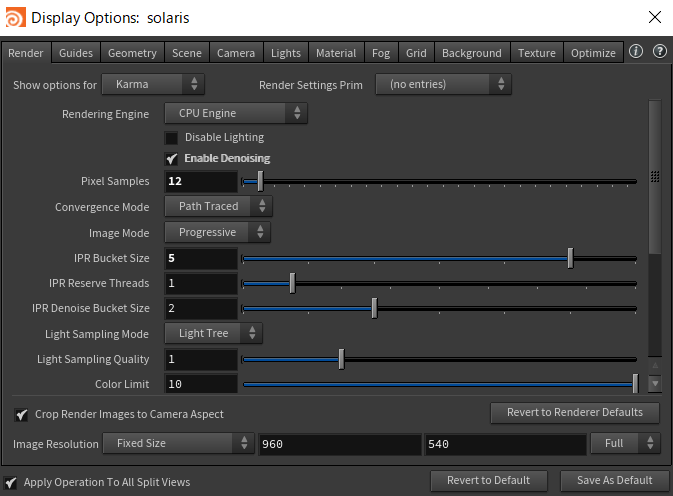The height and width of the screenshot is (496, 673).
Task: Toggle Crop Render Images to Camera Aspect
Action: pos(21,414)
